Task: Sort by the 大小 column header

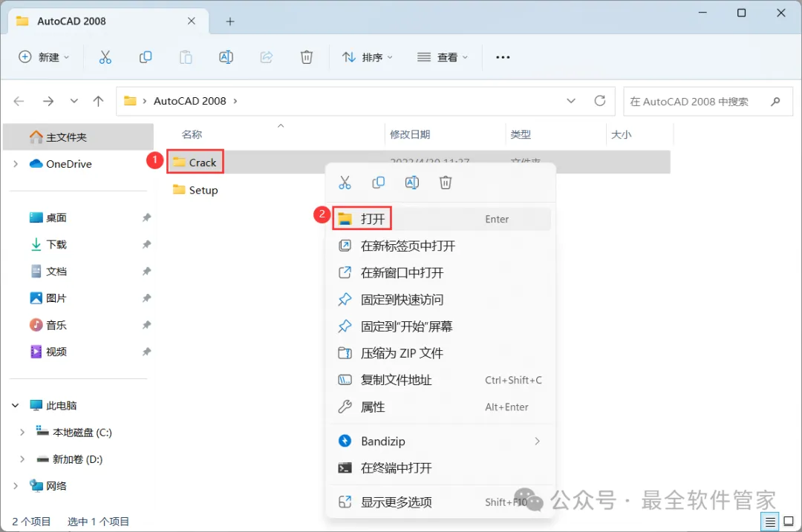Action: [621, 134]
